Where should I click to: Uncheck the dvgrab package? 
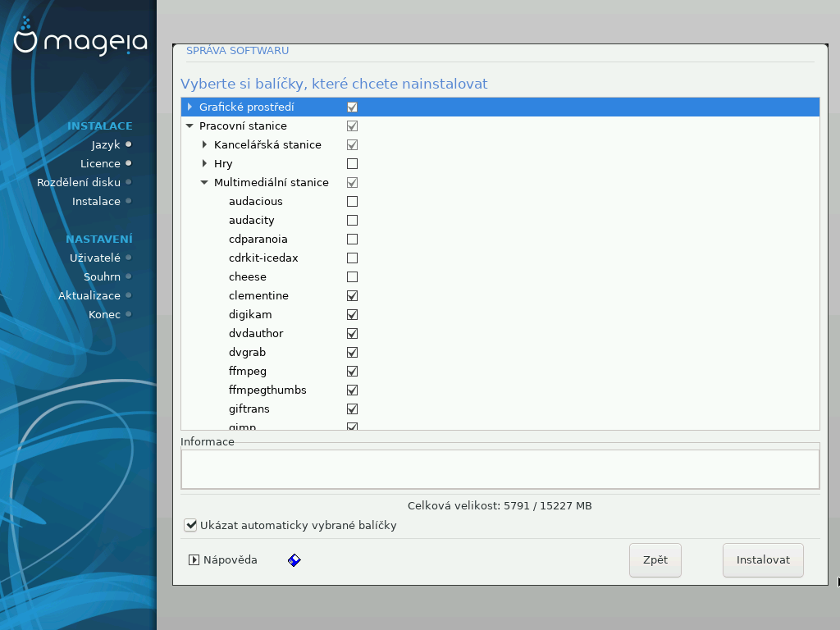point(352,352)
